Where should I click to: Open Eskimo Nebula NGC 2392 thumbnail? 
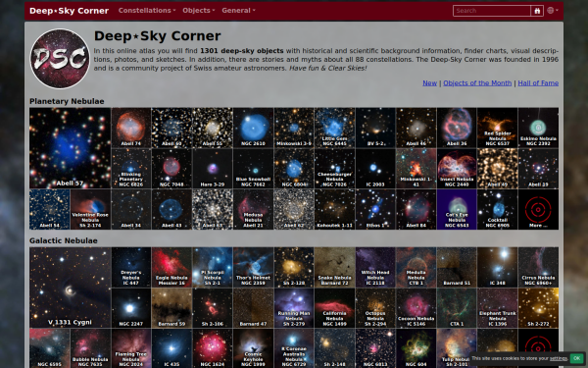(x=538, y=128)
